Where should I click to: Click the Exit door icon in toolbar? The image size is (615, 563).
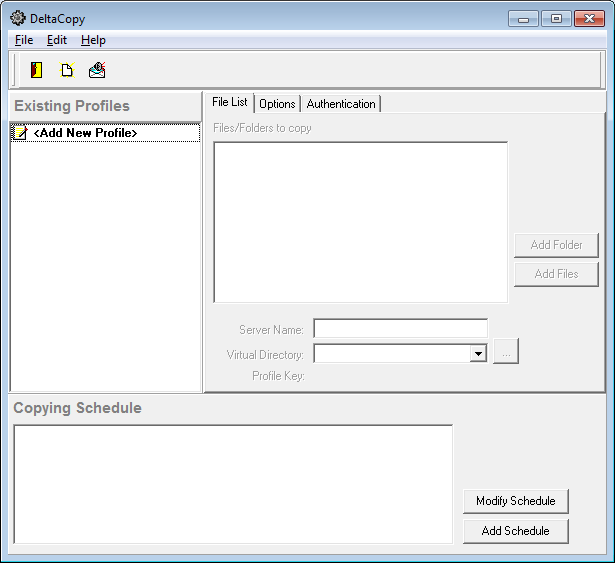tap(37, 70)
